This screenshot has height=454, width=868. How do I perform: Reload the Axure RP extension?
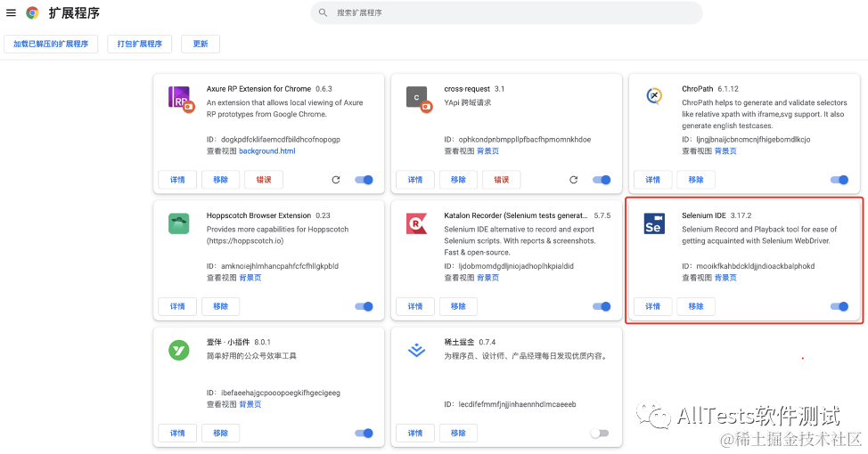pos(336,180)
